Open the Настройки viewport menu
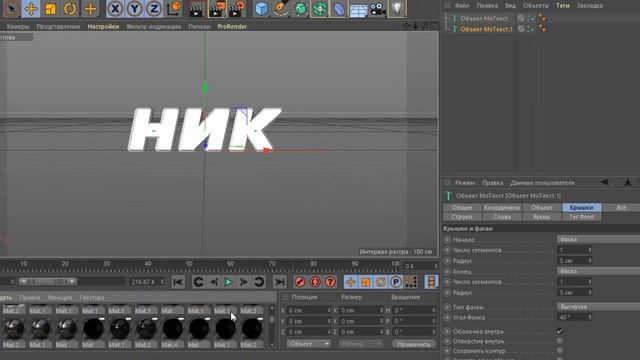640x360 pixels. tap(103, 27)
